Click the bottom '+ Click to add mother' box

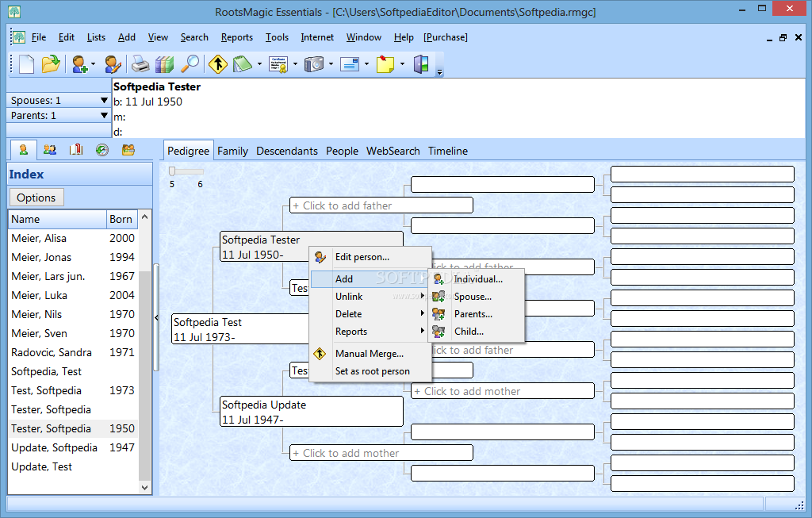click(381, 453)
